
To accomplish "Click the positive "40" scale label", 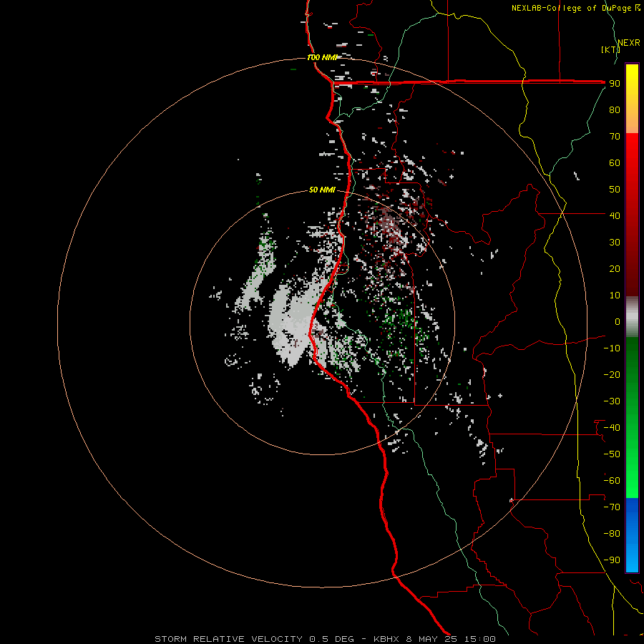I will tap(615, 215).
